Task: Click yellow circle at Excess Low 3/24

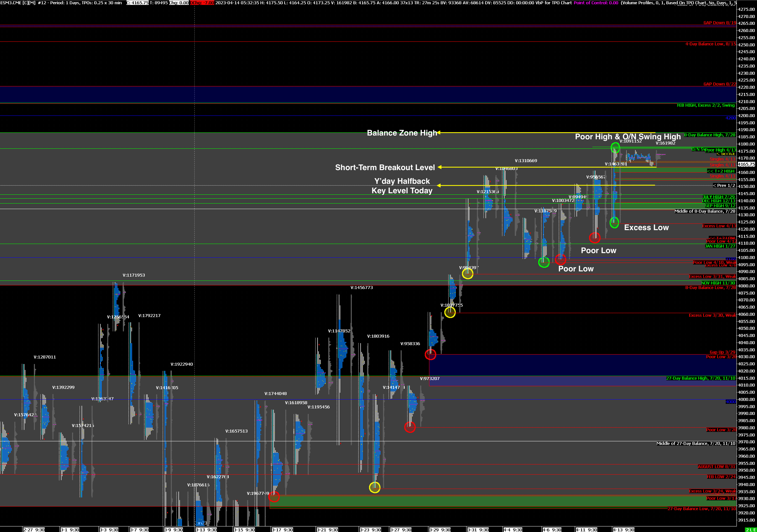Action: point(375,487)
